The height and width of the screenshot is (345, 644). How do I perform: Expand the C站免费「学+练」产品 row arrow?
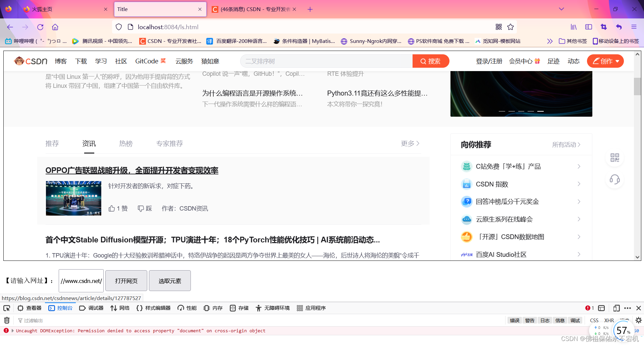[579, 166]
